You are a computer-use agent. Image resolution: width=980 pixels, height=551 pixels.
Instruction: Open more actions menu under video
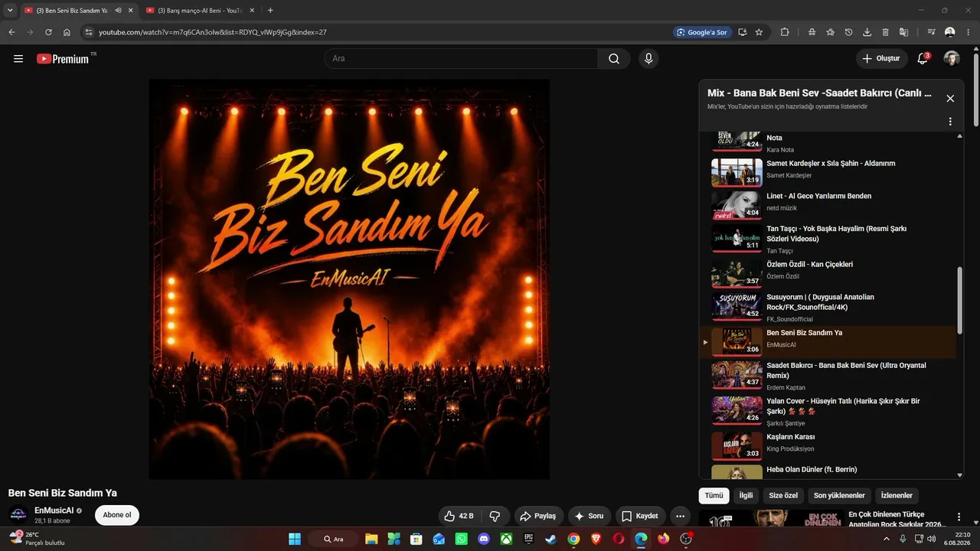tap(679, 516)
